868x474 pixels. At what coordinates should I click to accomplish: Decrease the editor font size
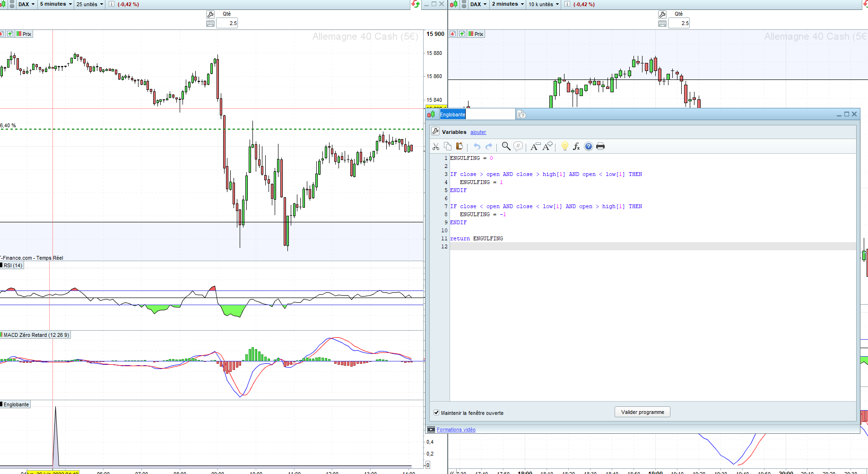[535, 147]
